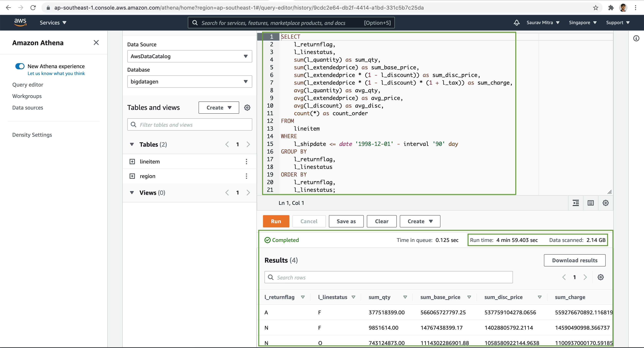Go to next Tables page
Image resolution: width=644 pixels, height=348 pixels.
tap(248, 144)
